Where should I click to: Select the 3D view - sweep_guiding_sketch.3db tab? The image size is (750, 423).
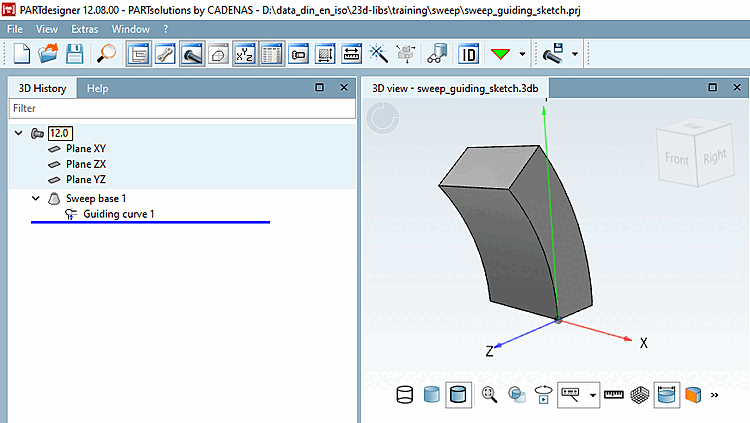[455, 89]
